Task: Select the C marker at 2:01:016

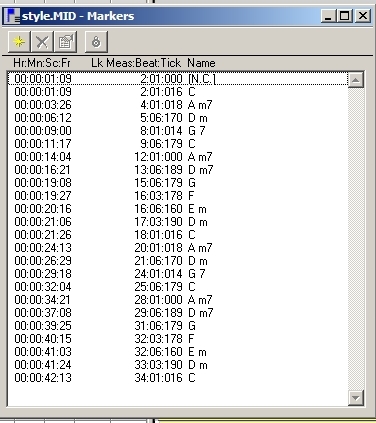Action: coord(178,92)
